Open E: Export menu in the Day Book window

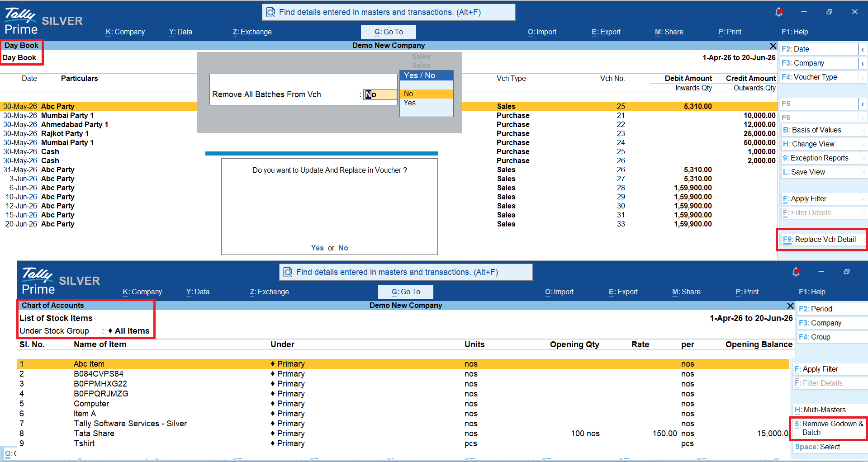pos(606,32)
